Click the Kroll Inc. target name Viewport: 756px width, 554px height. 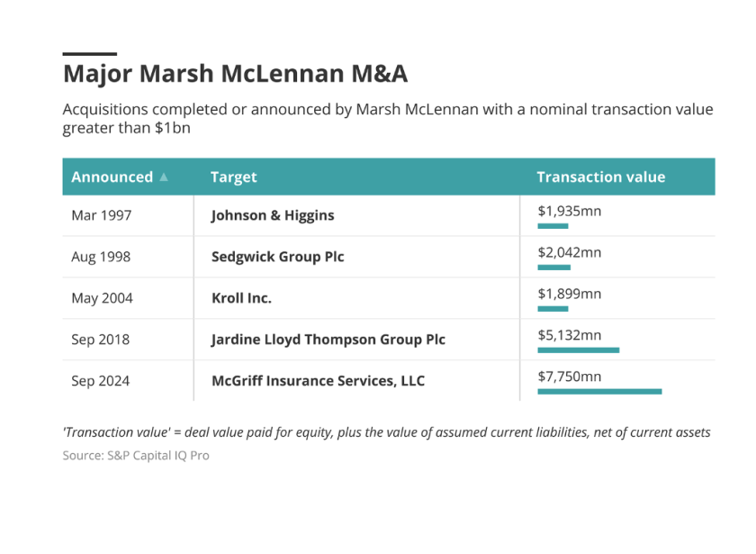[241, 298]
